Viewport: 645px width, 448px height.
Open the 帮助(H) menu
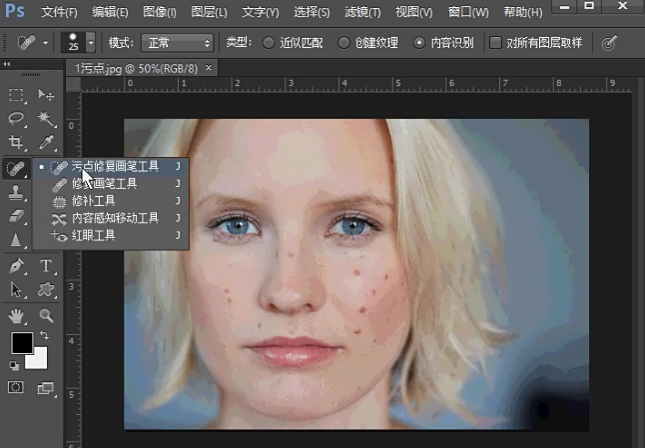point(523,12)
